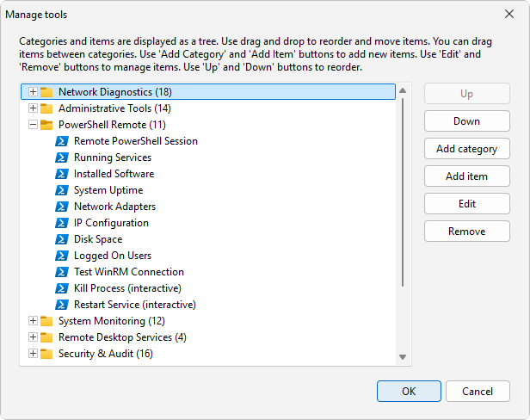The height and width of the screenshot is (420, 530).
Task: Click the tree's vertical scrollbar thumb
Action: pyautogui.click(x=403, y=192)
